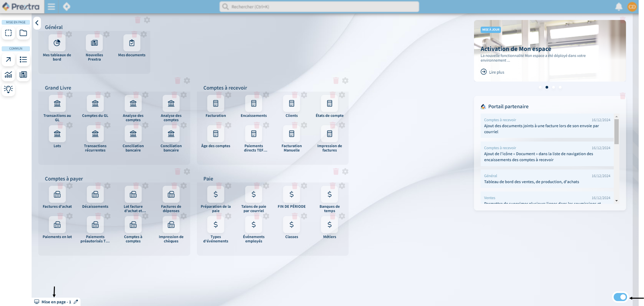Add the chart widget from Commun
The width and height of the screenshot is (644, 306).
coord(8,75)
